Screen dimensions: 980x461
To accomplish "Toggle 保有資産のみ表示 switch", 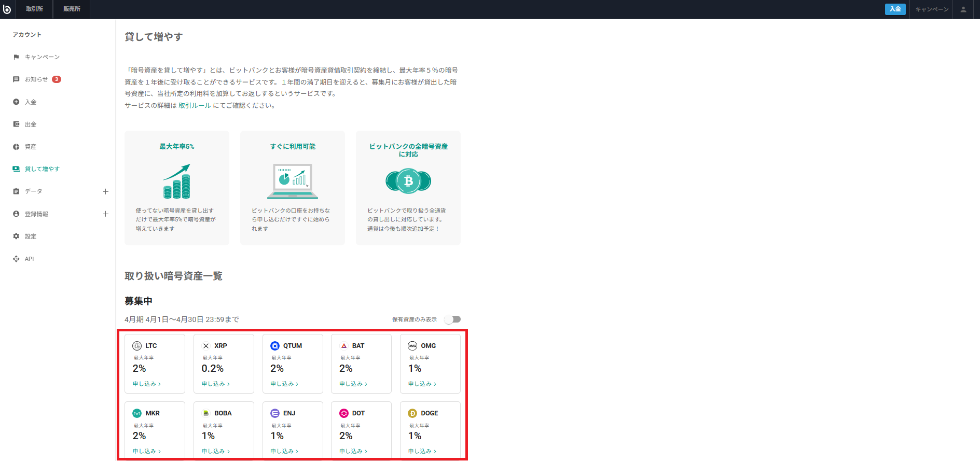I will click(x=452, y=319).
